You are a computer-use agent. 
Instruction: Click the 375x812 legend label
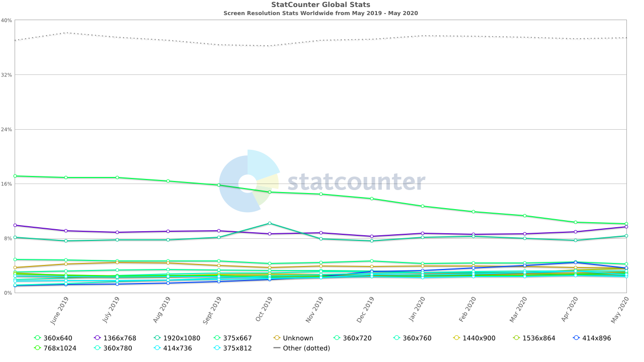click(x=237, y=348)
